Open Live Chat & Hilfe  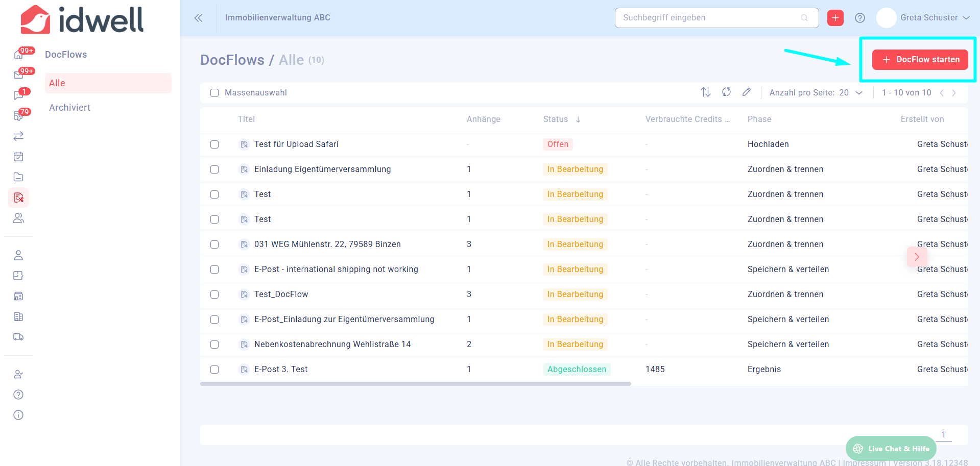tap(891, 449)
